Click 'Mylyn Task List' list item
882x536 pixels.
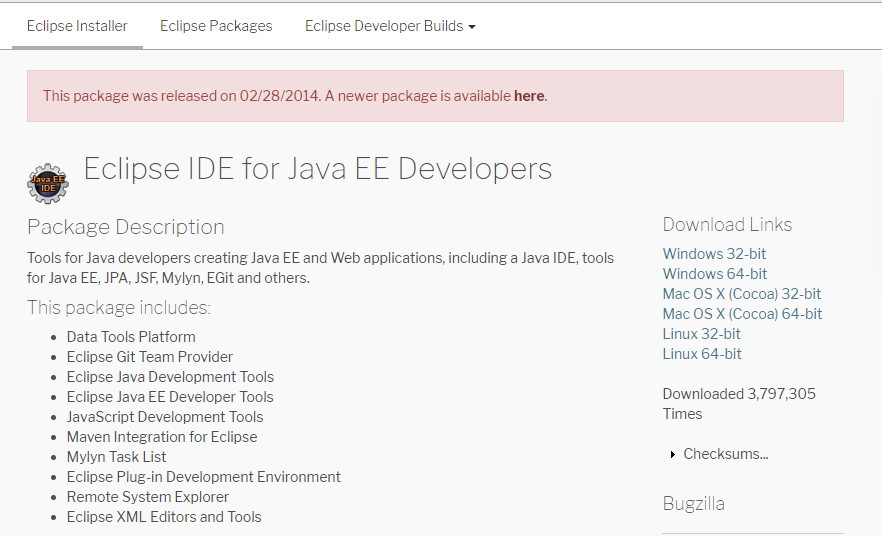tap(116, 457)
